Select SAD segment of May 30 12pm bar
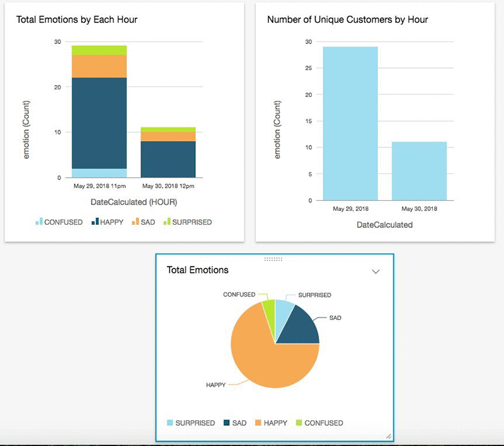The height and width of the screenshot is (446, 504). [x=168, y=137]
